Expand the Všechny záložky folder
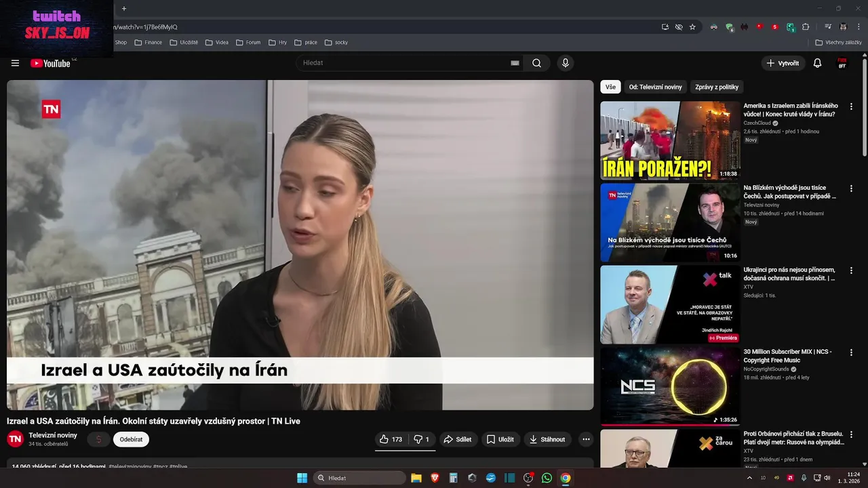 click(x=839, y=42)
